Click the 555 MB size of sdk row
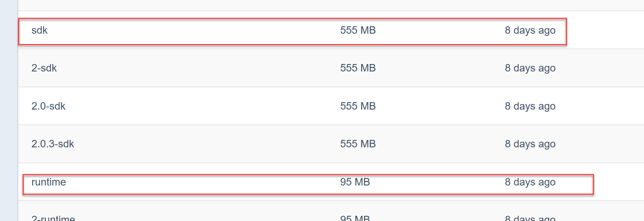644x221 pixels. point(358,30)
